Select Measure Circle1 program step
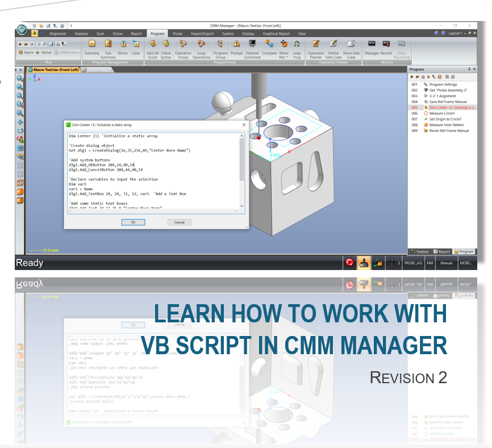This screenshot has height=448, width=492. click(443, 113)
